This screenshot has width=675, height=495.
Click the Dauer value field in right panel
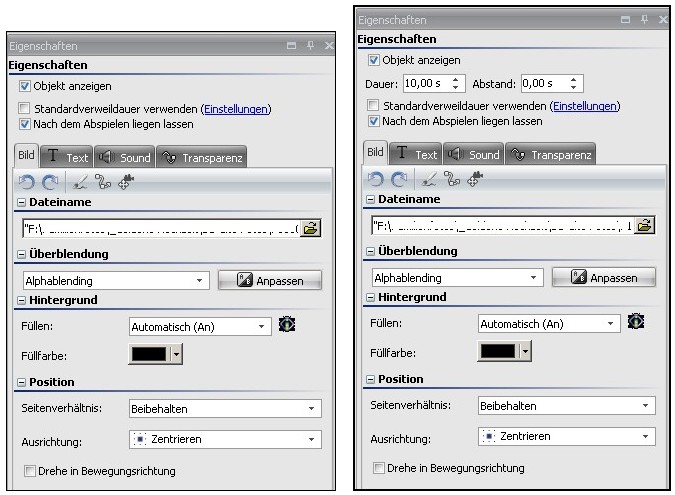[423, 83]
